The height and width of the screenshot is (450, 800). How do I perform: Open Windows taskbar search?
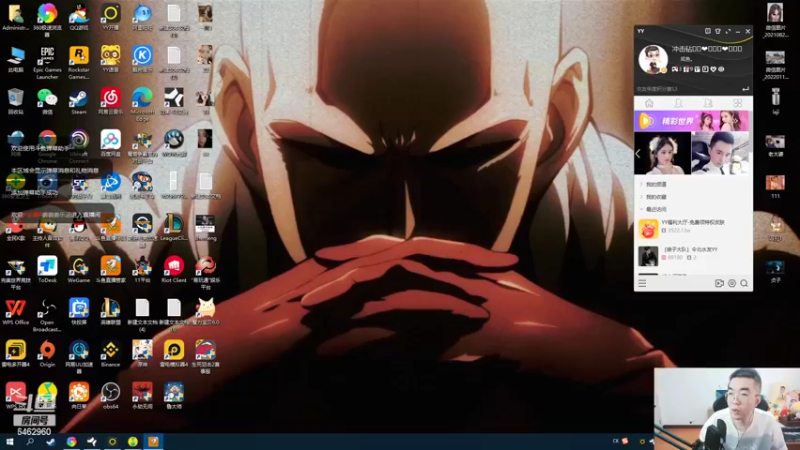point(30,442)
